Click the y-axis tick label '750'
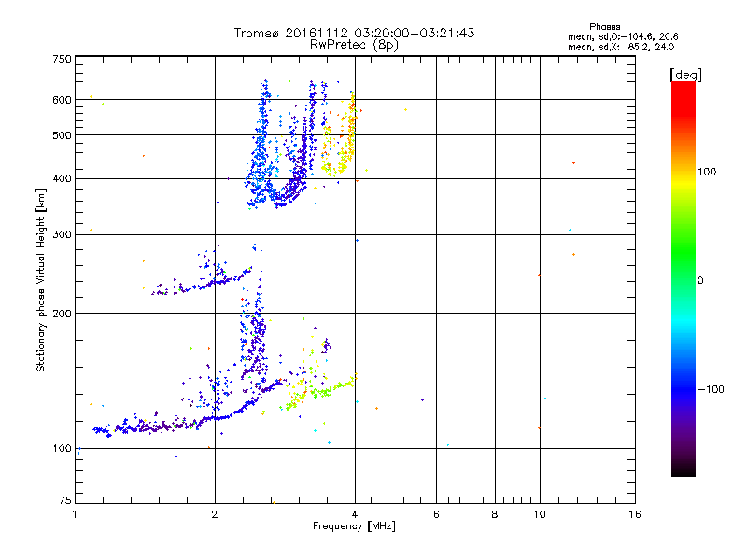The image size is (747, 560). (x=62, y=59)
